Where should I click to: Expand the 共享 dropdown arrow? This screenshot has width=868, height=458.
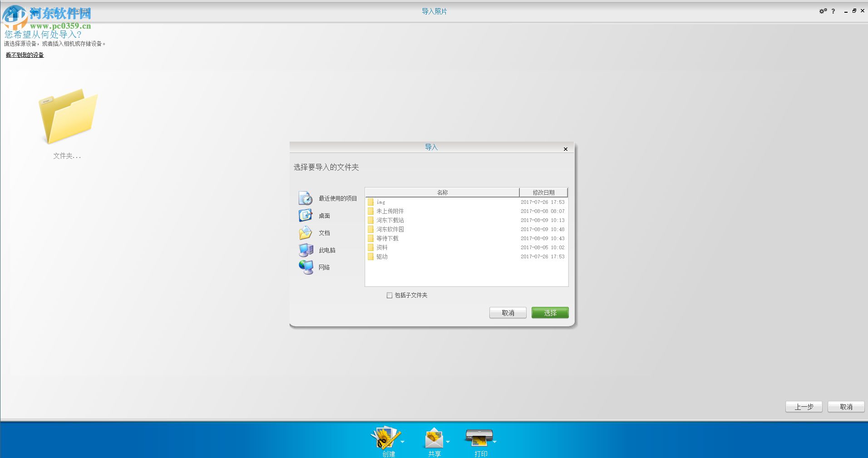tap(448, 442)
